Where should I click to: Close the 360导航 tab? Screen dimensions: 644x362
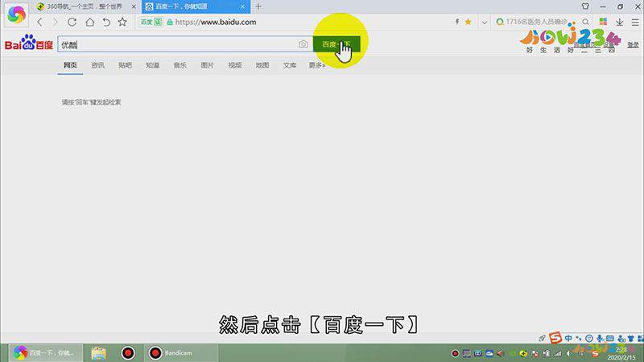click(134, 6)
